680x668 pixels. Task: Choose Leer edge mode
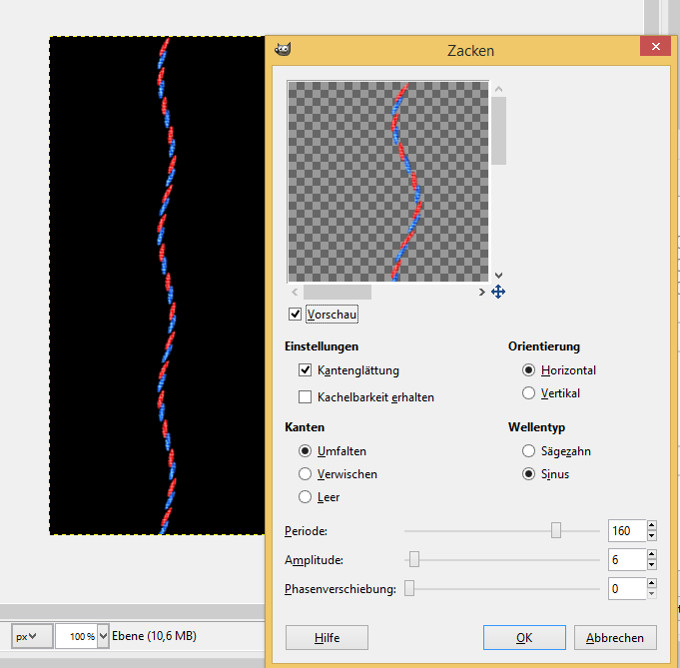click(305, 497)
